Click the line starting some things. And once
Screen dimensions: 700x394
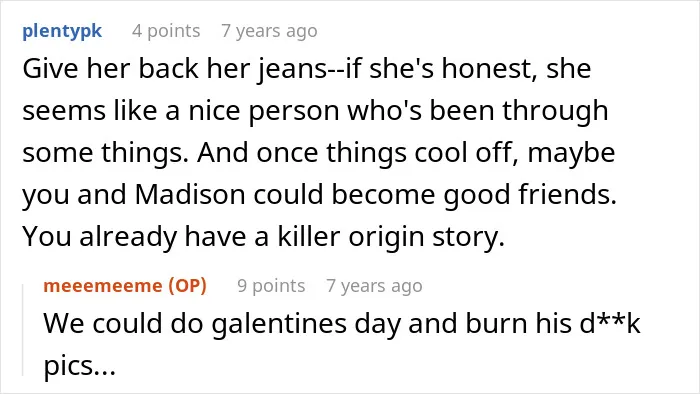click(x=319, y=153)
